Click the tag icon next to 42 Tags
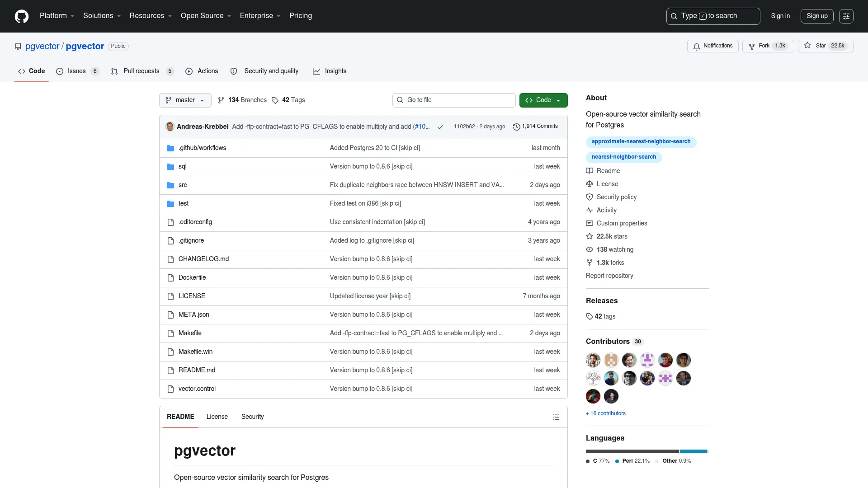Screen dimensions: 868x488 (x=275, y=100)
